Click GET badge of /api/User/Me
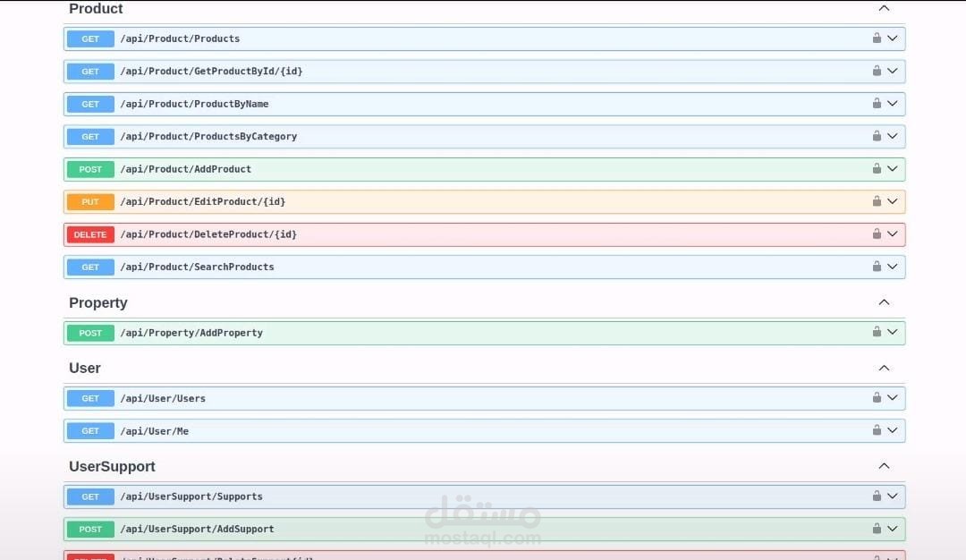Screen dimensions: 966x560 (x=90, y=431)
